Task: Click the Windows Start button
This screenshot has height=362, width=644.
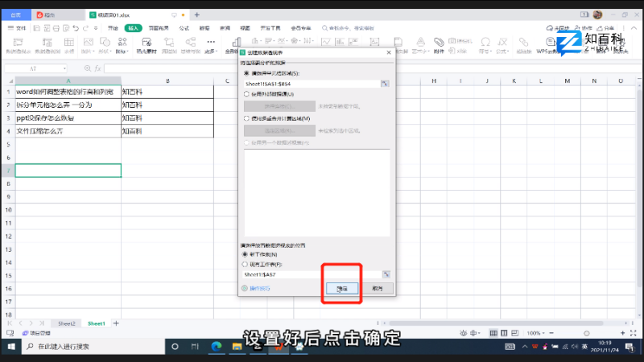Action: tap(12, 347)
